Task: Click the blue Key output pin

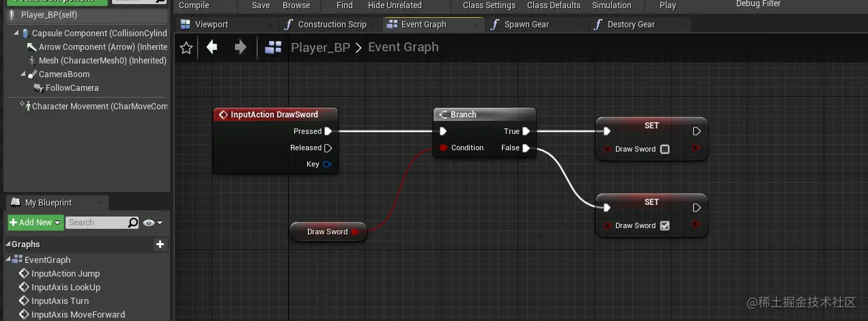Action: click(x=327, y=164)
